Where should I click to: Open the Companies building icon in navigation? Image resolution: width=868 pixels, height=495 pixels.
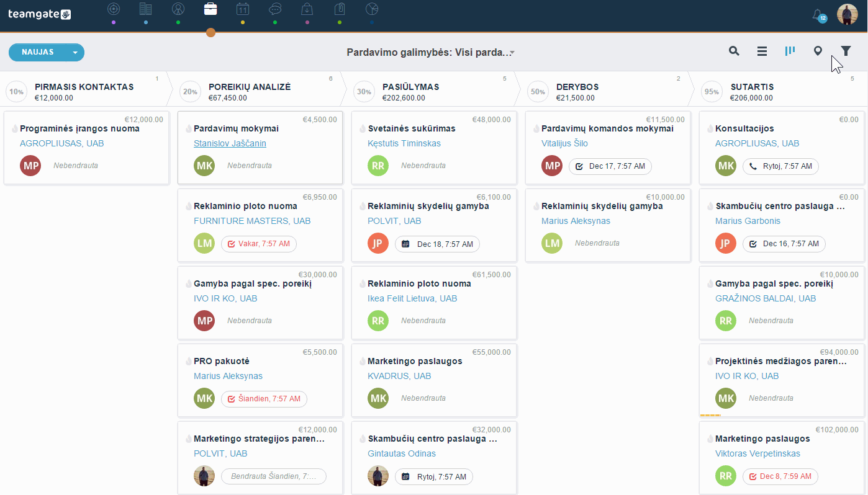(145, 9)
